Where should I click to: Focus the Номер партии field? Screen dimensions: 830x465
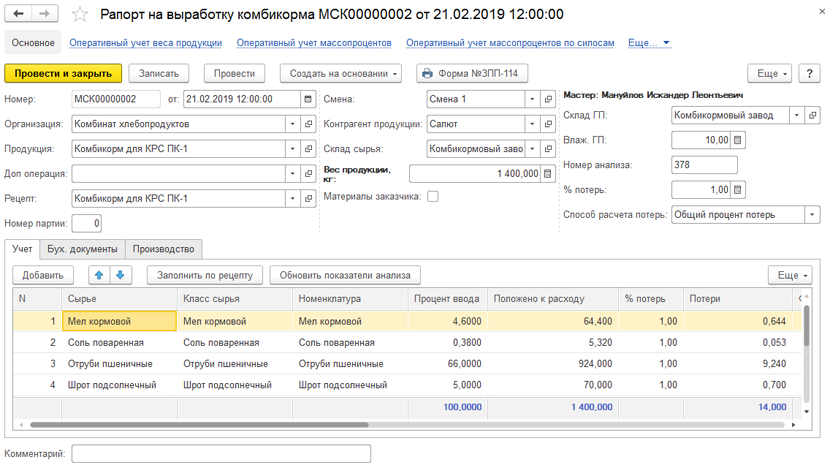pyautogui.click(x=86, y=223)
